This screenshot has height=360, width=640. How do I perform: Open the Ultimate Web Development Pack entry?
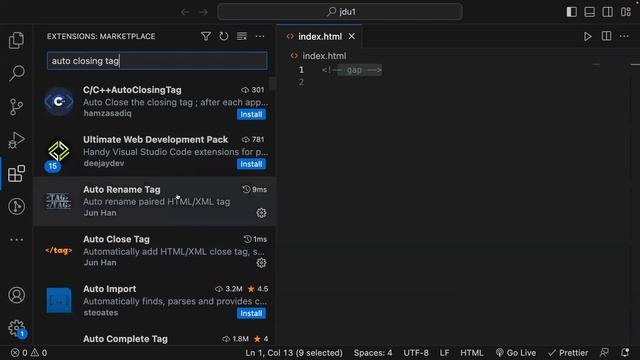[154, 151]
